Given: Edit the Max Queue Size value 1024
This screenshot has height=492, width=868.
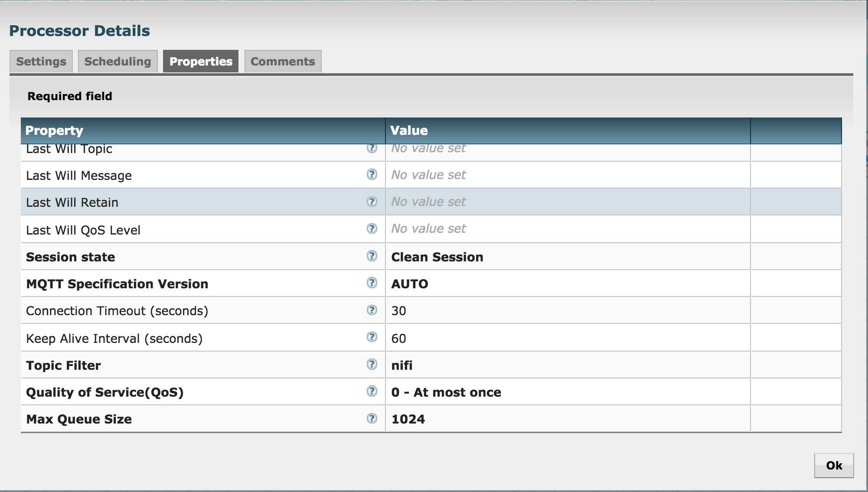Looking at the screenshot, I should 408,419.
